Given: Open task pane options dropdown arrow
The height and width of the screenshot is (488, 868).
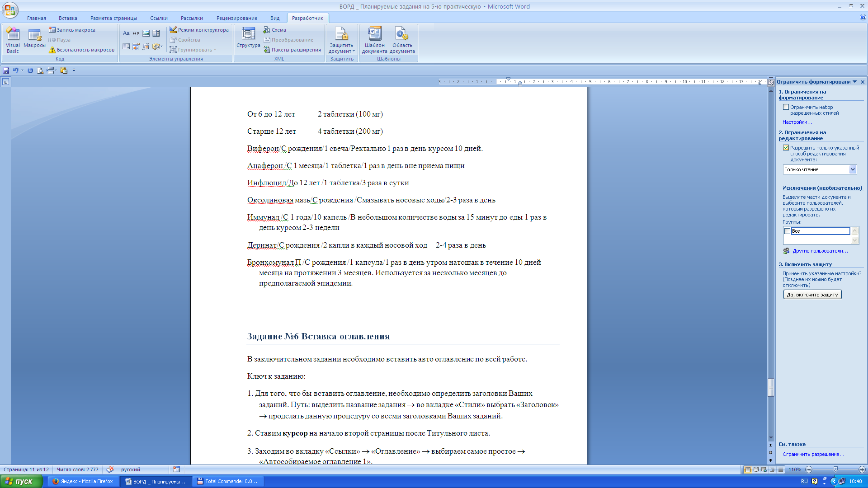Looking at the screenshot, I should click(854, 82).
